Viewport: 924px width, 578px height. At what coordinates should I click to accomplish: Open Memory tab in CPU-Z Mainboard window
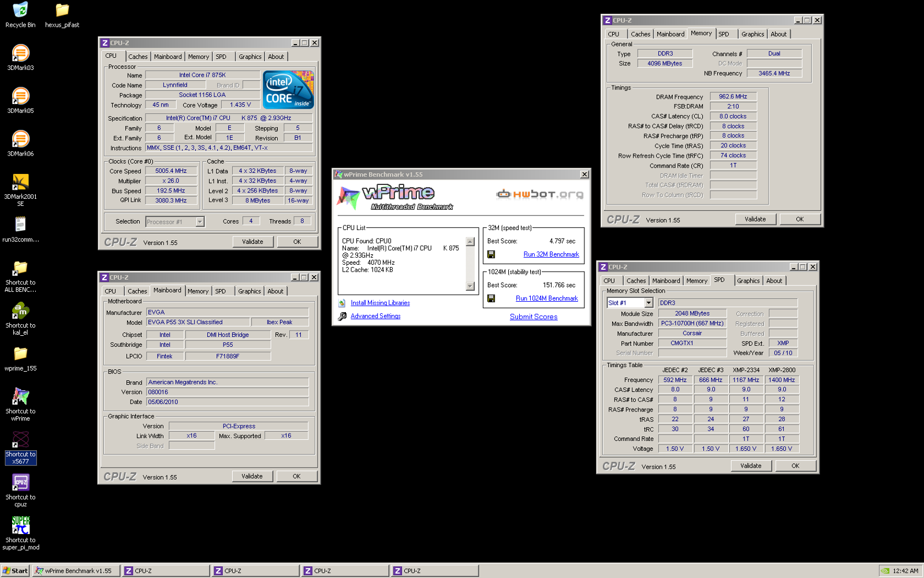point(198,291)
